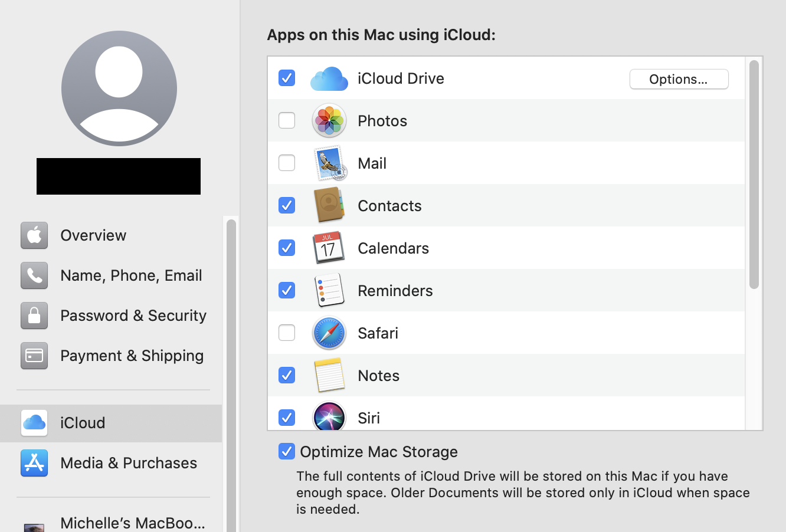Click the App Store icon for Media & Purchases

pos(34,463)
